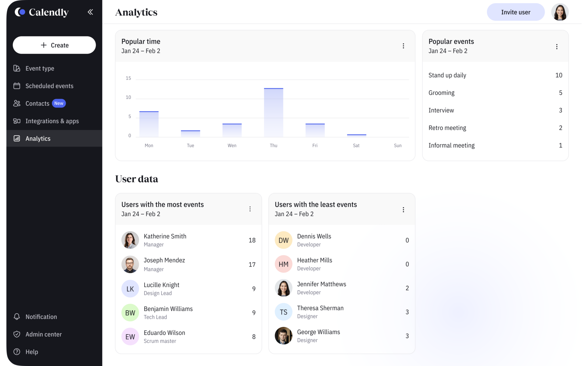
Task: Select the Thursday bar in chart
Action: click(273, 112)
